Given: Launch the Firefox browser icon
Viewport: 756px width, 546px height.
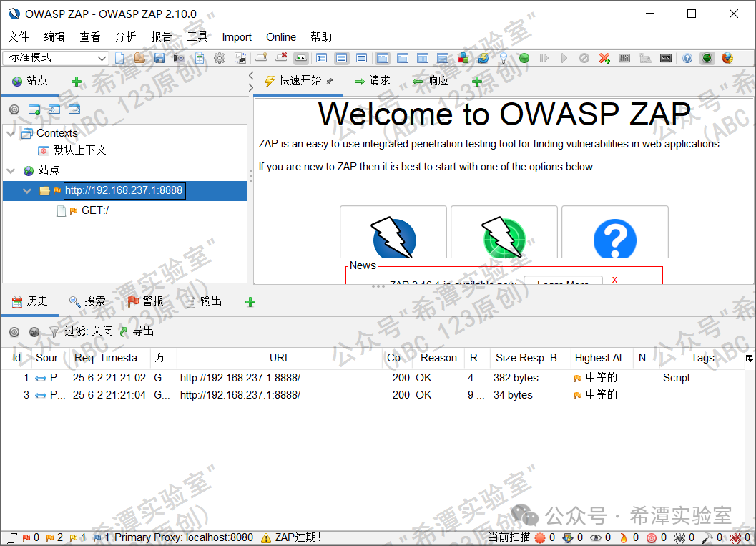Looking at the screenshot, I should coord(727,59).
